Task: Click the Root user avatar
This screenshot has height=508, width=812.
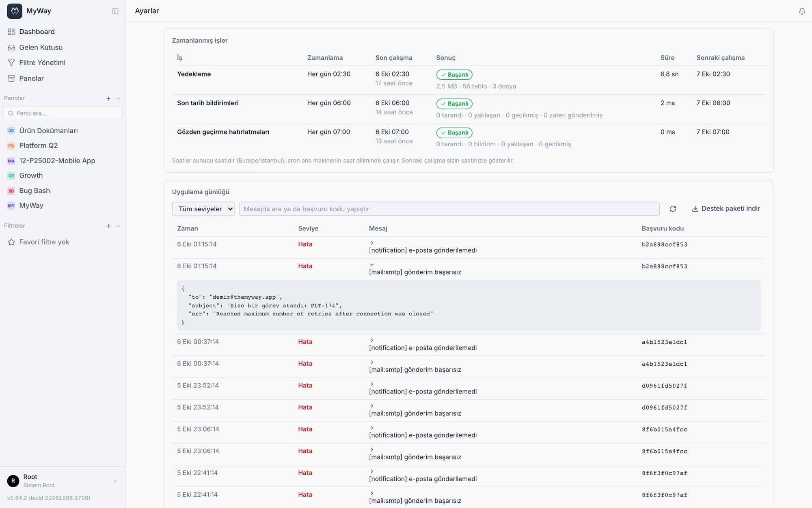Action: coord(13,481)
